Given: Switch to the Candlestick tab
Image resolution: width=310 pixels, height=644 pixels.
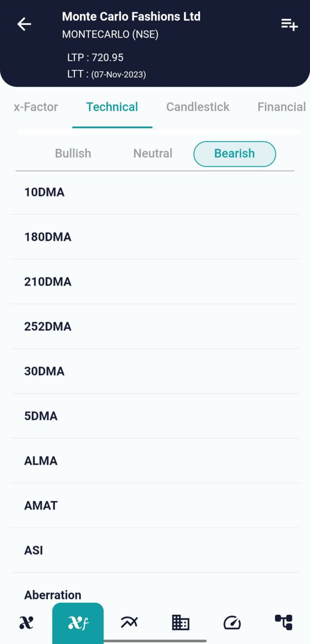Looking at the screenshot, I should (x=198, y=107).
